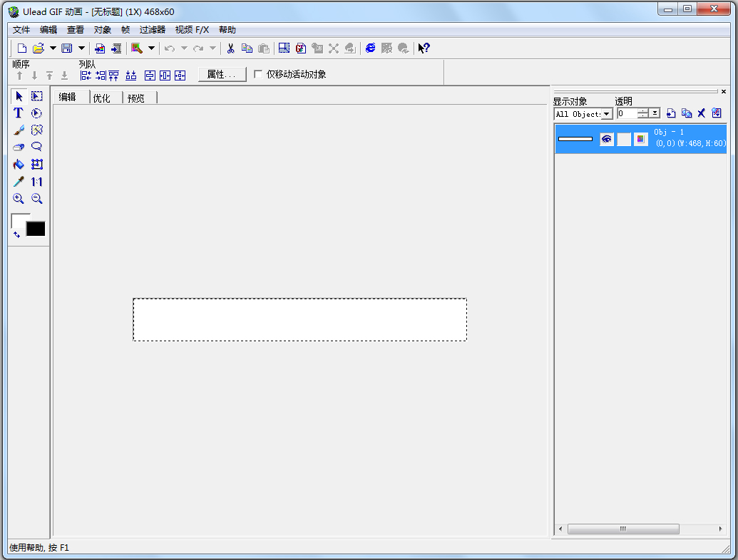Create a new file with the New icon
Viewport: 738px width, 560px height.
21,48
